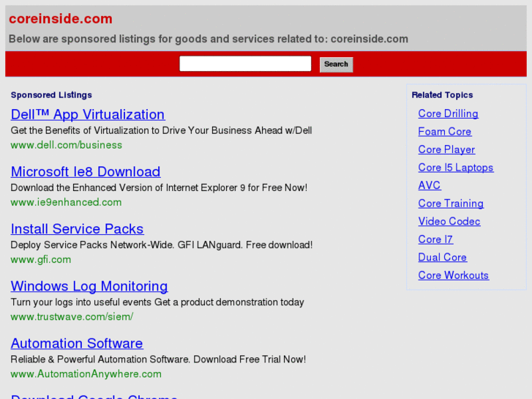Open the Automation Software listing

click(77, 343)
